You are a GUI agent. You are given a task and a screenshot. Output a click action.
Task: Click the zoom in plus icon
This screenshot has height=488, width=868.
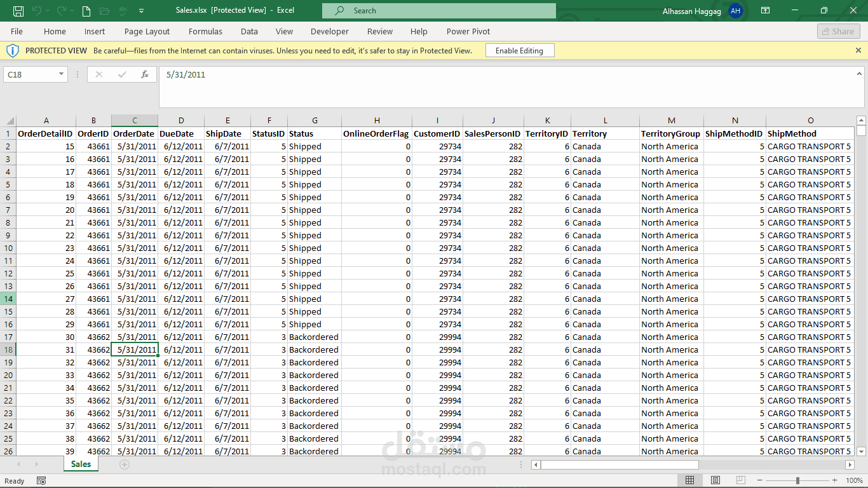[x=835, y=480]
